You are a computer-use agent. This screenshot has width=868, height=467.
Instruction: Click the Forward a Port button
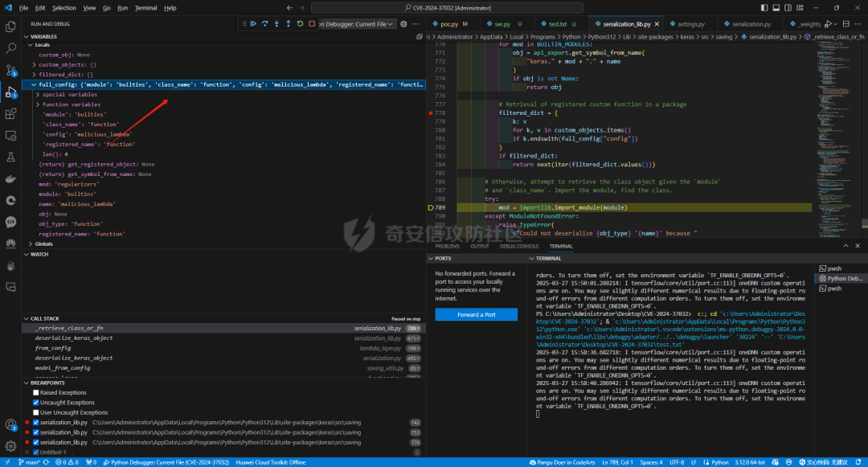click(476, 314)
